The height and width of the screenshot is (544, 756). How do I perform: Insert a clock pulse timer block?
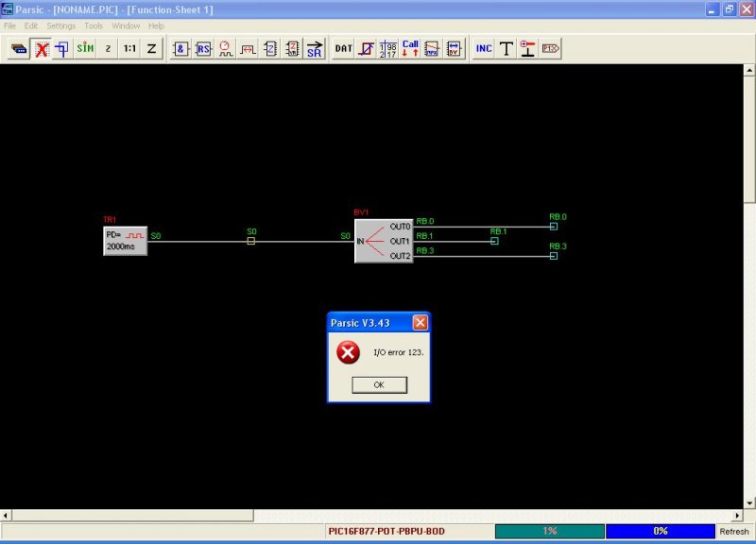coord(225,48)
